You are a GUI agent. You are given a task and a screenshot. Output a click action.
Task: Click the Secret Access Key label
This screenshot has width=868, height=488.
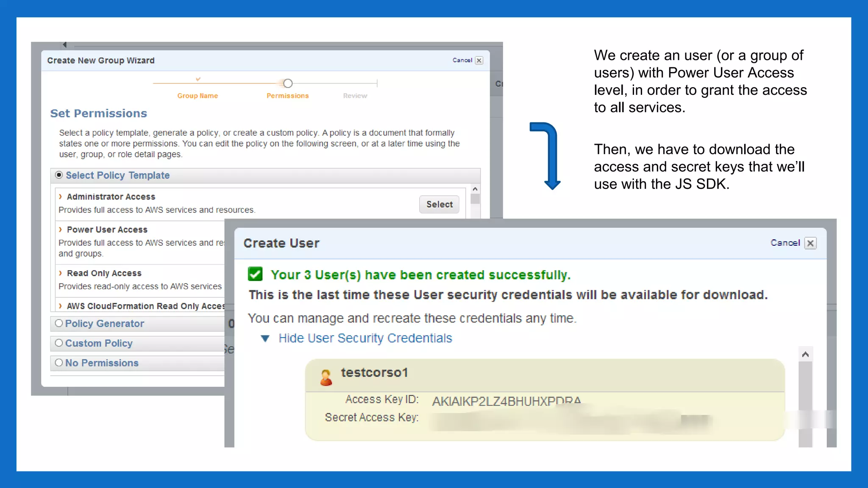[x=371, y=417]
